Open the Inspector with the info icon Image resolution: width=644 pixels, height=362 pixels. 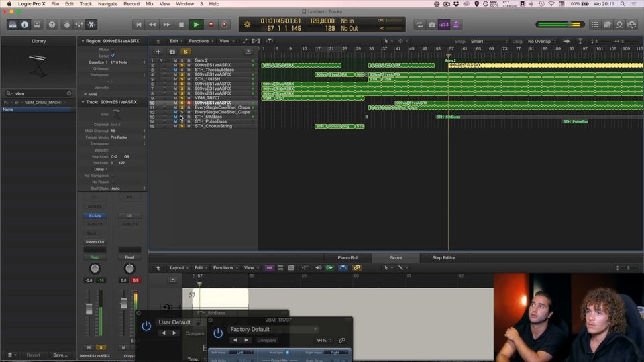tap(25, 25)
